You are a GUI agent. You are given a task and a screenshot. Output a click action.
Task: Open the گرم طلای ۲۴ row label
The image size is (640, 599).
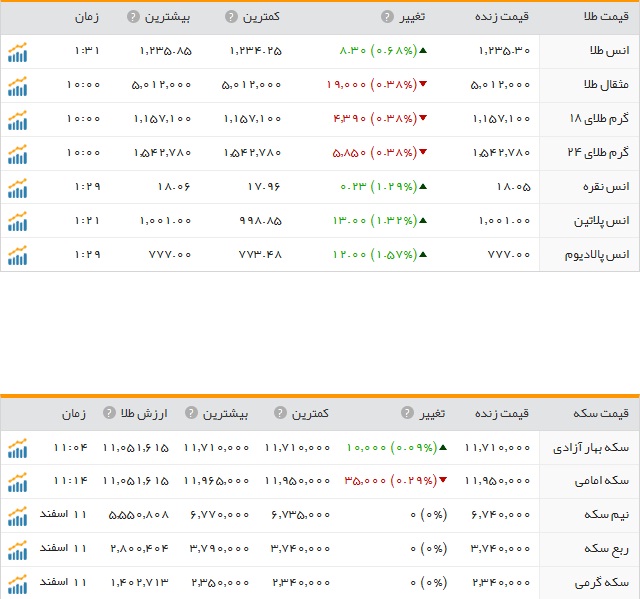[x=598, y=153]
